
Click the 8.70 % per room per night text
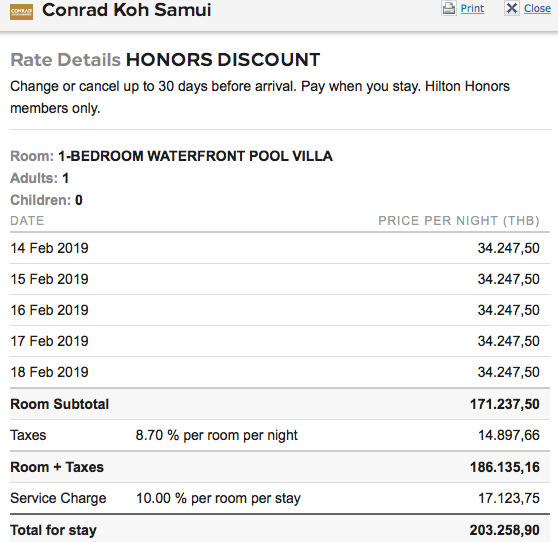pyautogui.click(x=216, y=435)
